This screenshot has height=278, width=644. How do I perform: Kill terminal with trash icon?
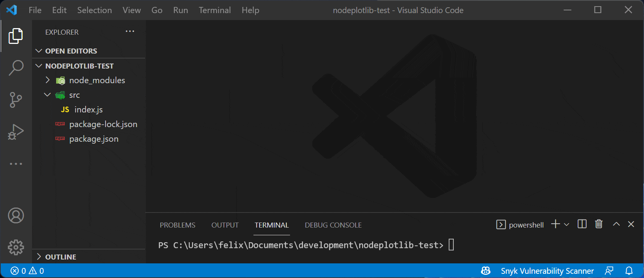click(x=599, y=224)
